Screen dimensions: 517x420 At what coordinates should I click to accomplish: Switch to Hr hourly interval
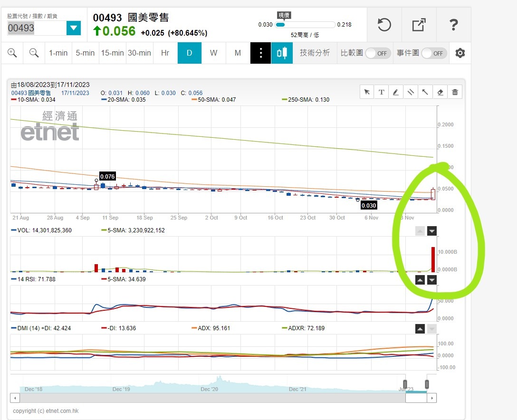click(165, 53)
